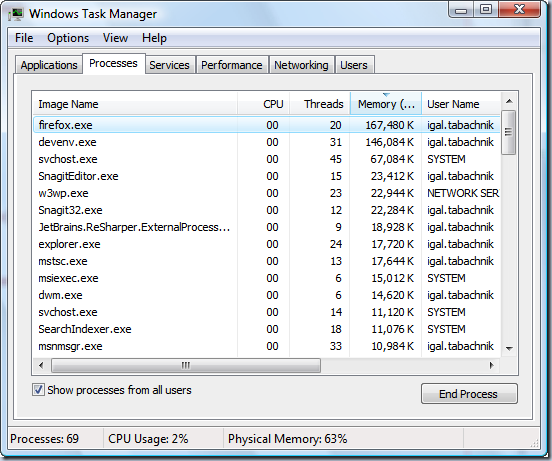Click the Task Manager title bar icon
The height and width of the screenshot is (461, 552).
(16, 14)
